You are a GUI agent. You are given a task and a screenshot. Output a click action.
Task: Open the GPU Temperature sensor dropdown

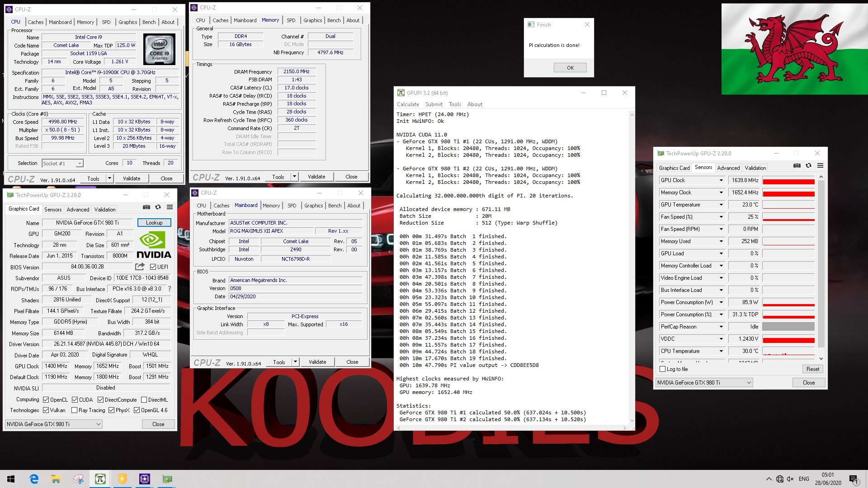pyautogui.click(x=721, y=205)
